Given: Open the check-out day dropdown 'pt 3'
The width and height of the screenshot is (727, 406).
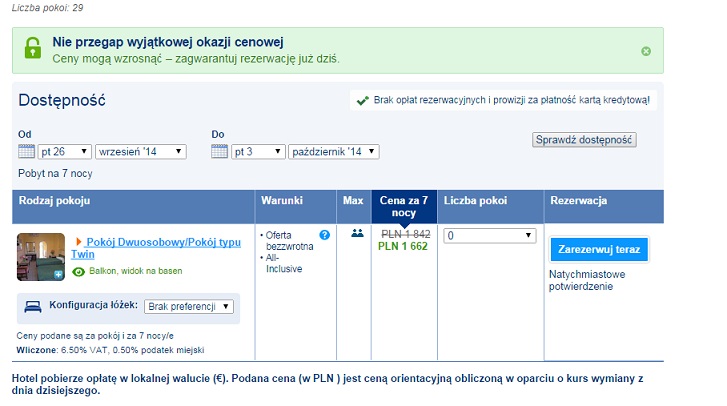Looking at the screenshot, I should (258, 152).
